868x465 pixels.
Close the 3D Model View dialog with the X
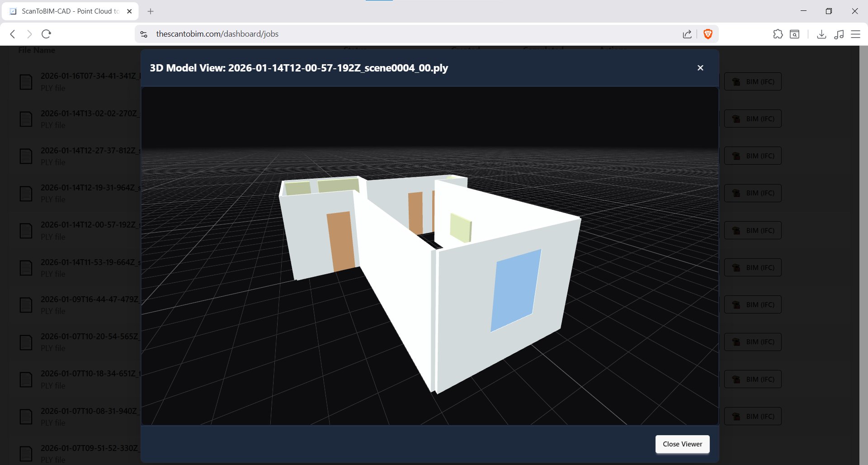pos(700,68)
